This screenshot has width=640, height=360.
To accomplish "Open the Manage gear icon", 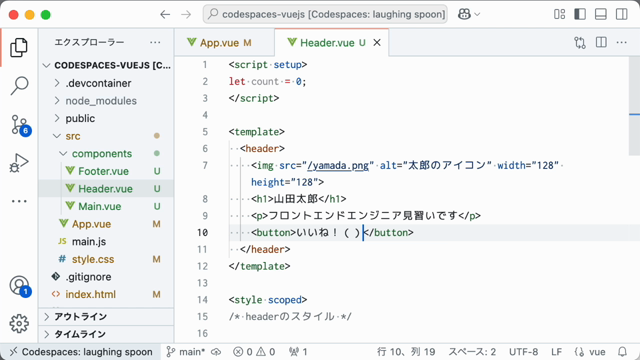I will [x=19, y=324].
